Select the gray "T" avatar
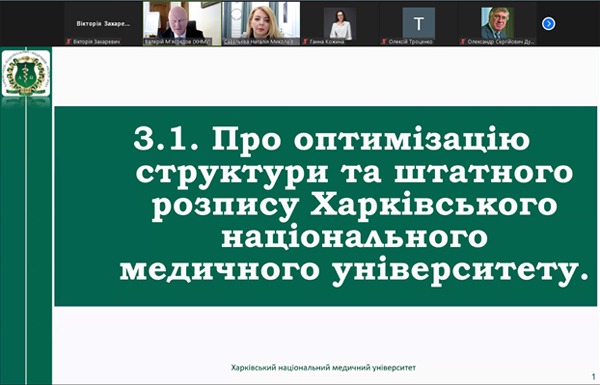Screen dimensions: 600x385 click(419, 23)
